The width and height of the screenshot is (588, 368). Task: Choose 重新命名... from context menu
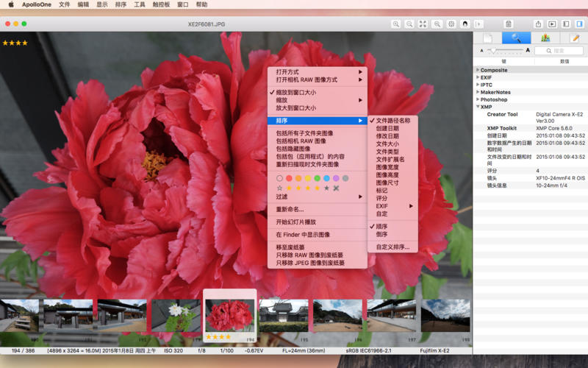coord(318,210)
